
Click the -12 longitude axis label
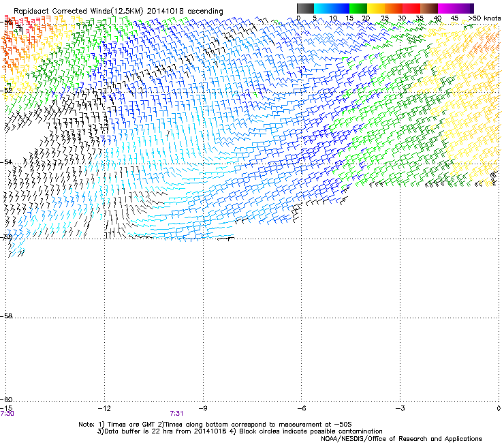pos(104,408)
